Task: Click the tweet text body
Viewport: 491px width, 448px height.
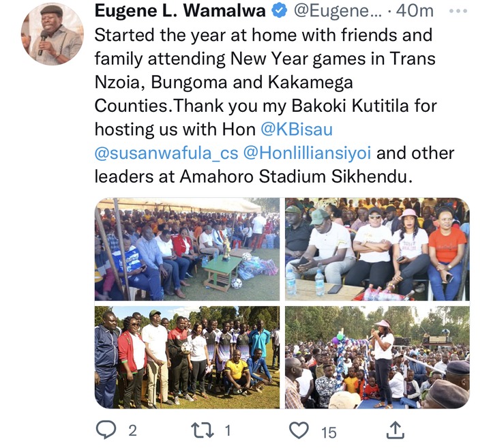Action: (274, 106)
